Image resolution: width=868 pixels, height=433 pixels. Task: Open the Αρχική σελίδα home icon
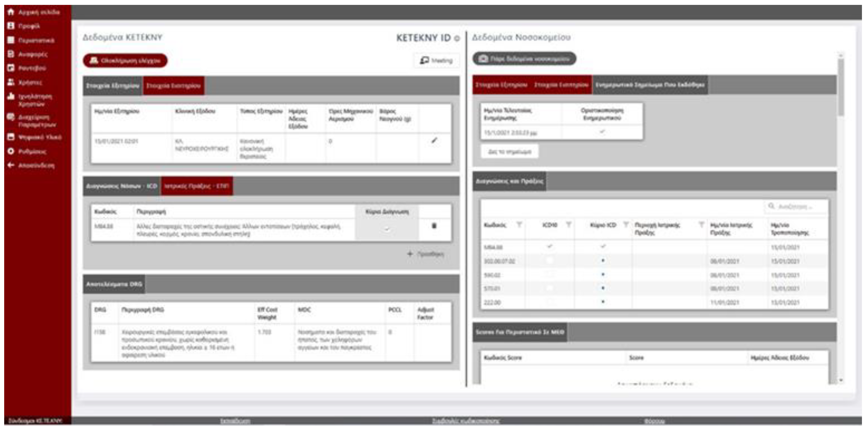click(x=11, y=12)
